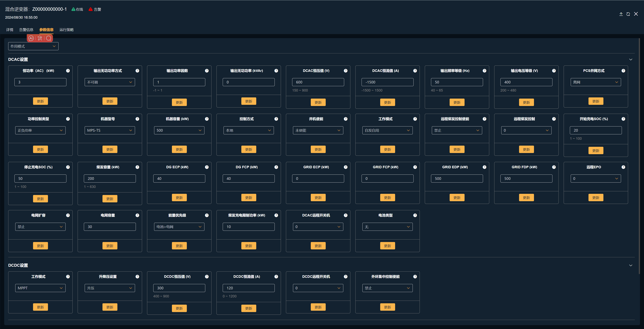Click the help icon for DCAC恒压值 (V)
Screen dimensions: 644x329
point(345,71)
